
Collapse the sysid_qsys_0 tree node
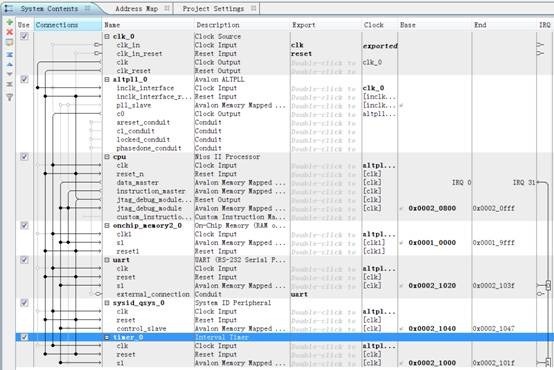pos(107,303)
